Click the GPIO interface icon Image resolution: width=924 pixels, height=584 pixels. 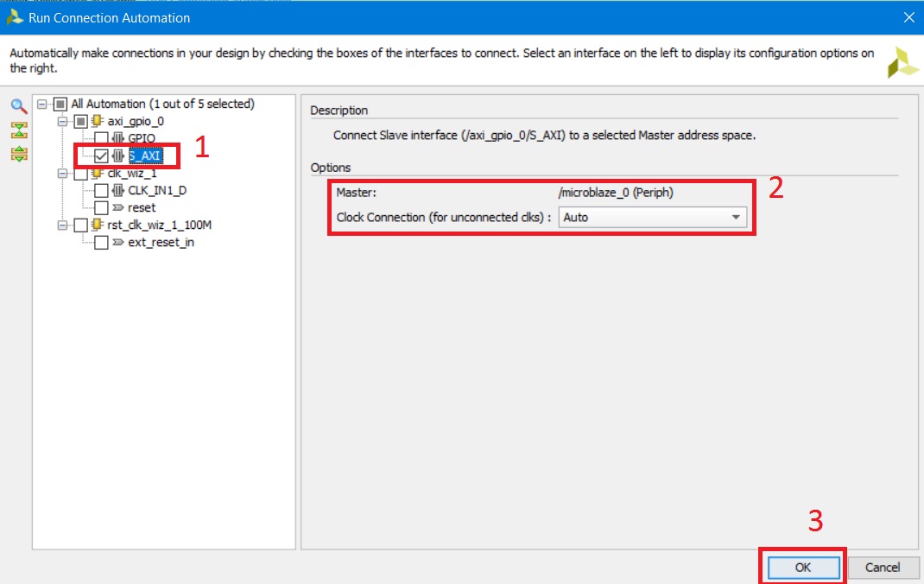pyautogui.click(x=118, y=138)
